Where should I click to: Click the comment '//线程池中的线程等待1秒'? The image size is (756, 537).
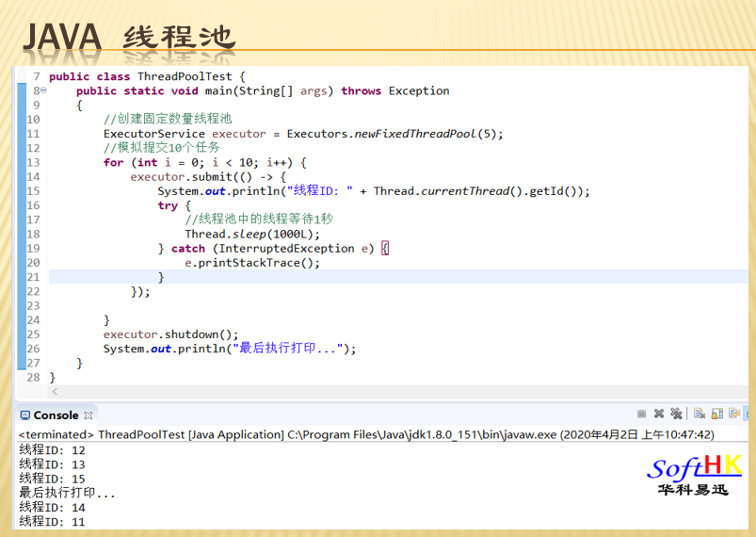(259, 220)
